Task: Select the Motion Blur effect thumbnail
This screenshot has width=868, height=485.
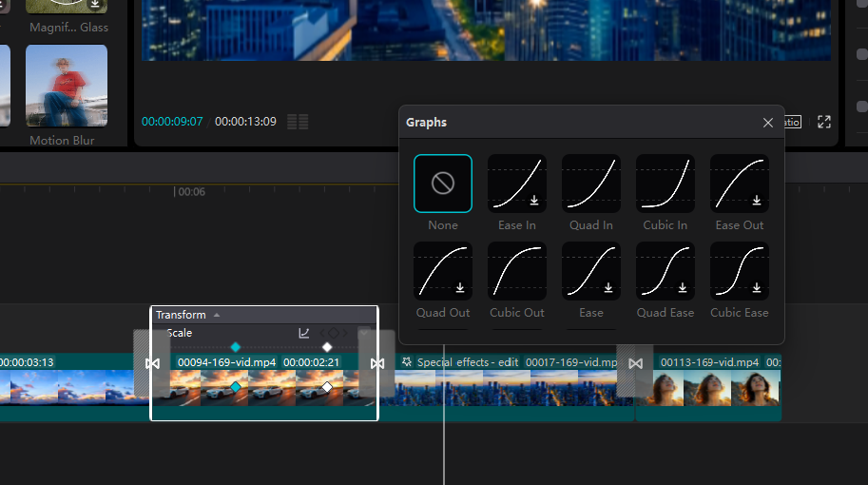Action: (x=66, y=87)
